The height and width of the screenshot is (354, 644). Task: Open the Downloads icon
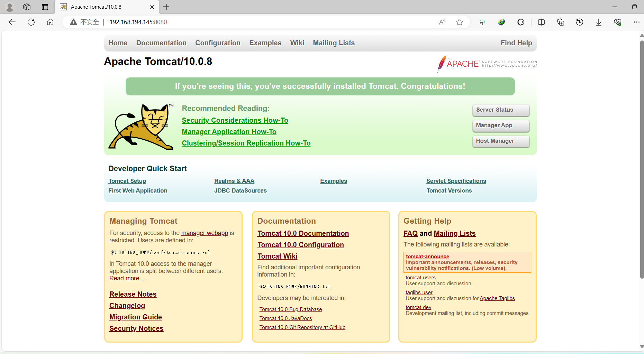click(599, 22)
